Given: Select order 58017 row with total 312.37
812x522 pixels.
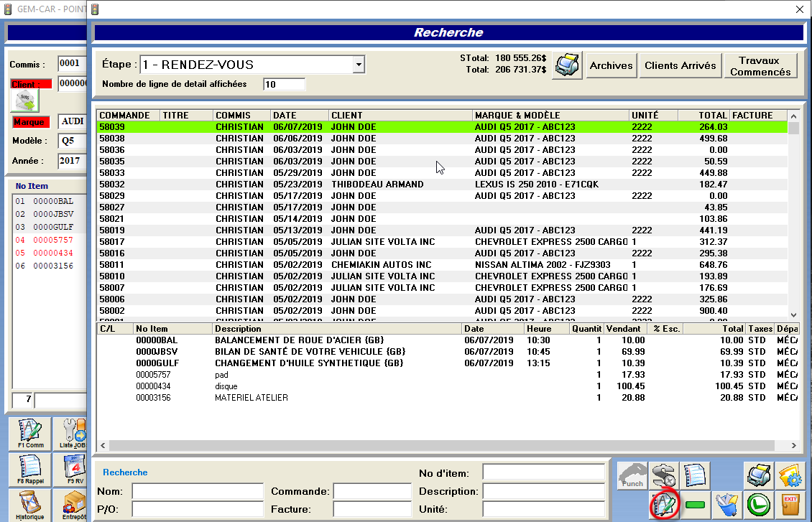Looking at the screenshot, I should pyautogui.click(x=442, y=241).
